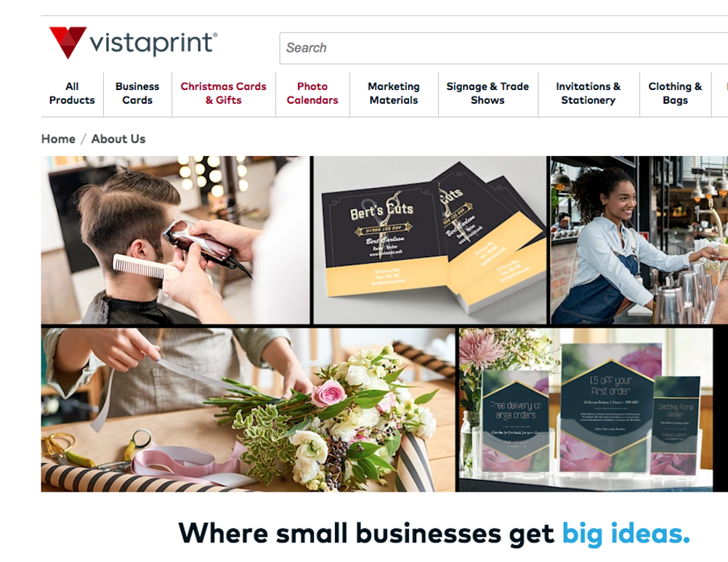Click the About Us breadcrumb
Image resolution: width=728 pixels, height=562 pixels.
118,139
